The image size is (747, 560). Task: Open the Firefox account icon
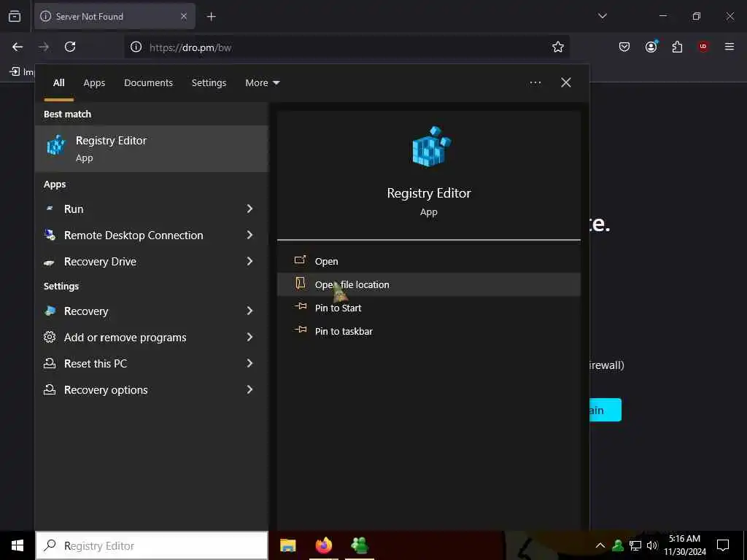coord(651,47)
